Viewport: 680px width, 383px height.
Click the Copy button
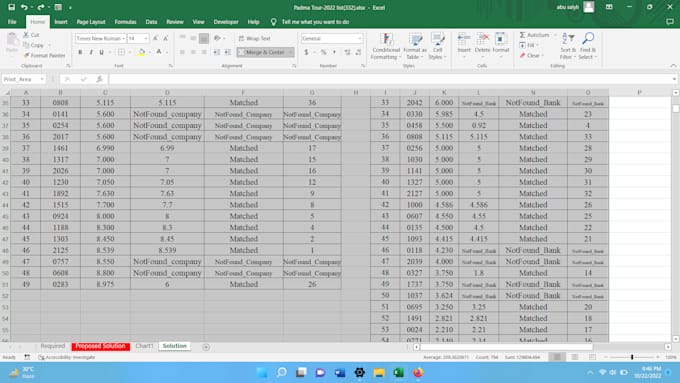(x=34, y=45)
